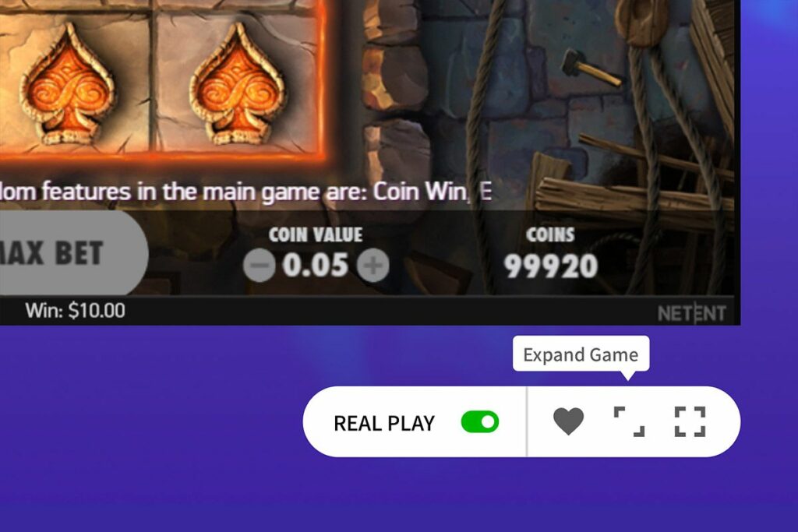This screenshot has height=532, width=798.
Task: Click the Expand Game tooltip bubble
Action: tap(581, 354)
